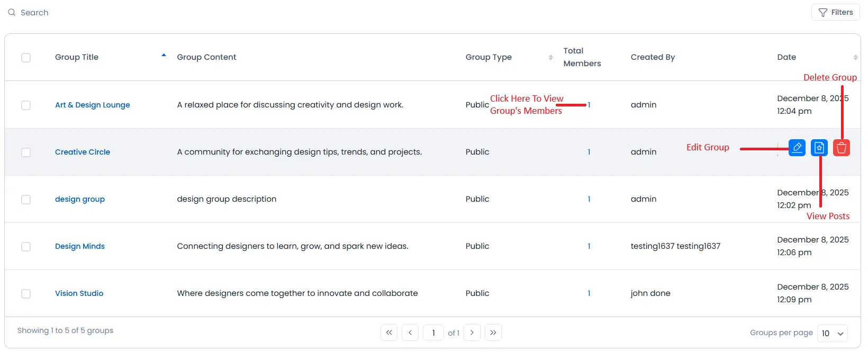Open posts icon in Creative Circle row
Viewport: 868px width, 351px height.
click(819, 148)
